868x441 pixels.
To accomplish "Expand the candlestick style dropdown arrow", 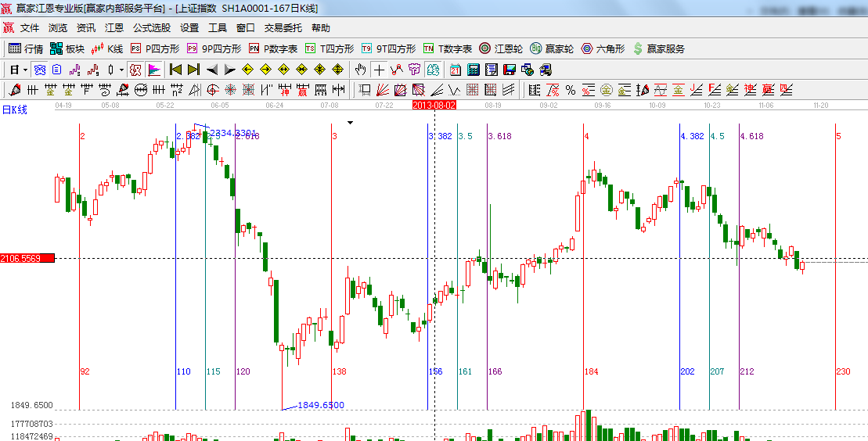I will pyautogui.click(x=121, y=70).
